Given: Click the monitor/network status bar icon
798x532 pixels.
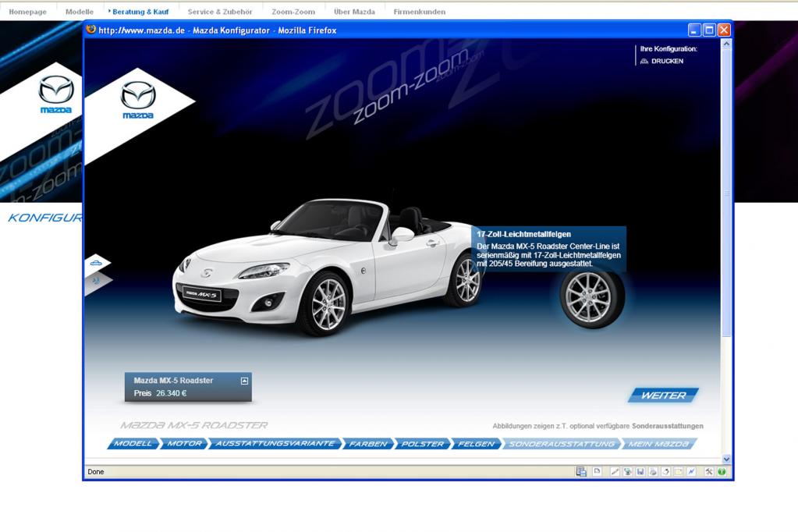Looking at the screenshot, I should click(581, 472).
